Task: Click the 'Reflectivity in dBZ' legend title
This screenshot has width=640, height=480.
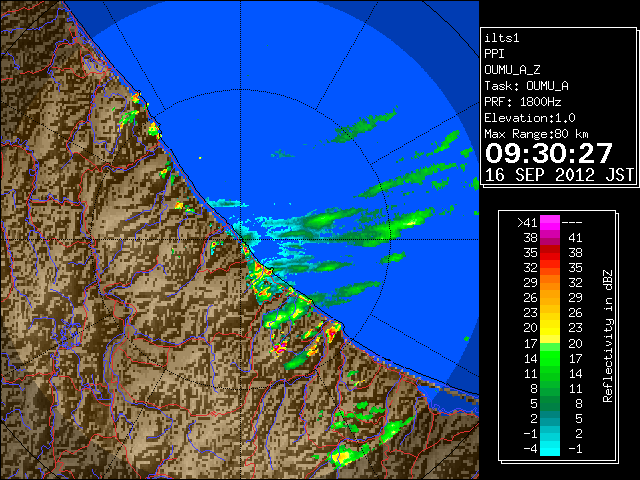Action: coord(608,336)
